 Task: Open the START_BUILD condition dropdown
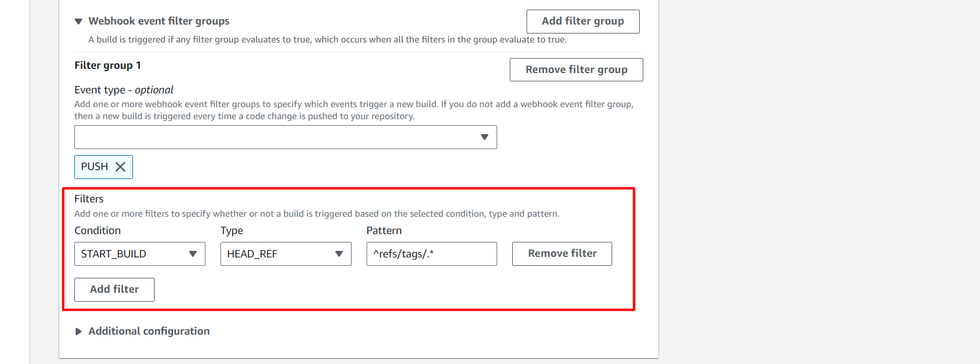[132, 254]
